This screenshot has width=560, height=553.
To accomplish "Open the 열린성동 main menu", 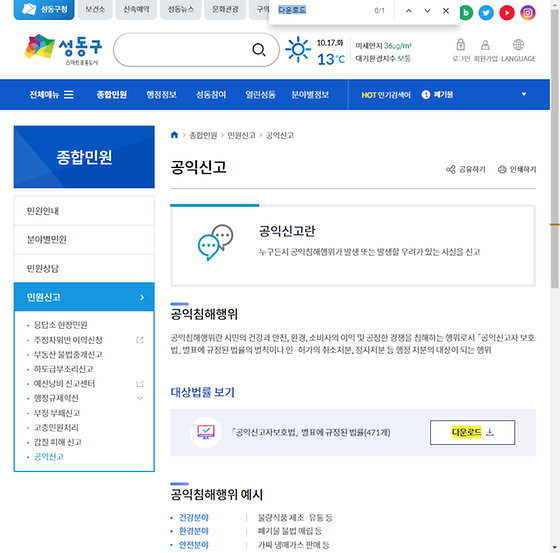I will tap(260, 95).
